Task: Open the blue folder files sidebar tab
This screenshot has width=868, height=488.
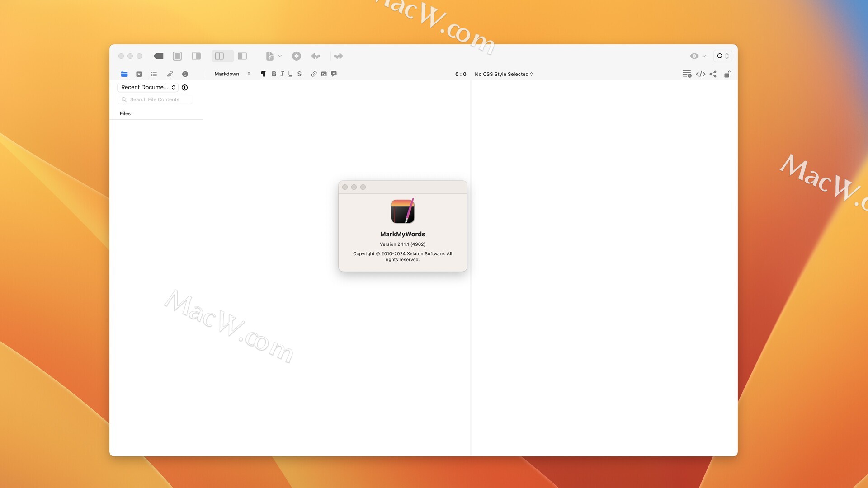Action: (x=124, y=74)
